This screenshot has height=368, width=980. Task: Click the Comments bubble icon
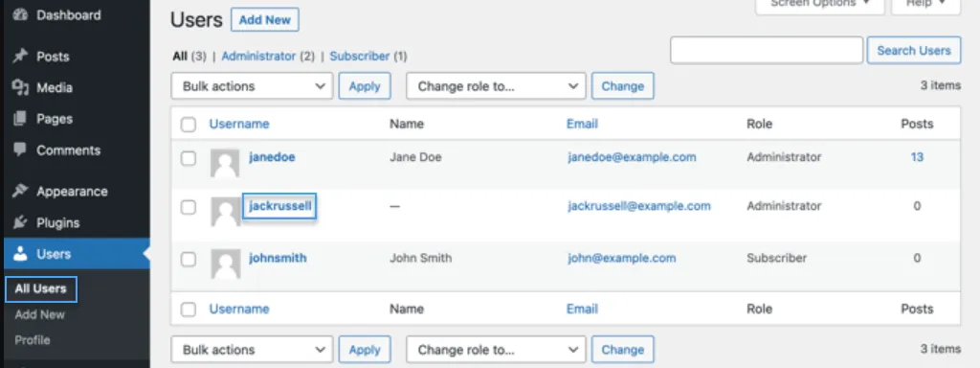(x=21, y=150)
